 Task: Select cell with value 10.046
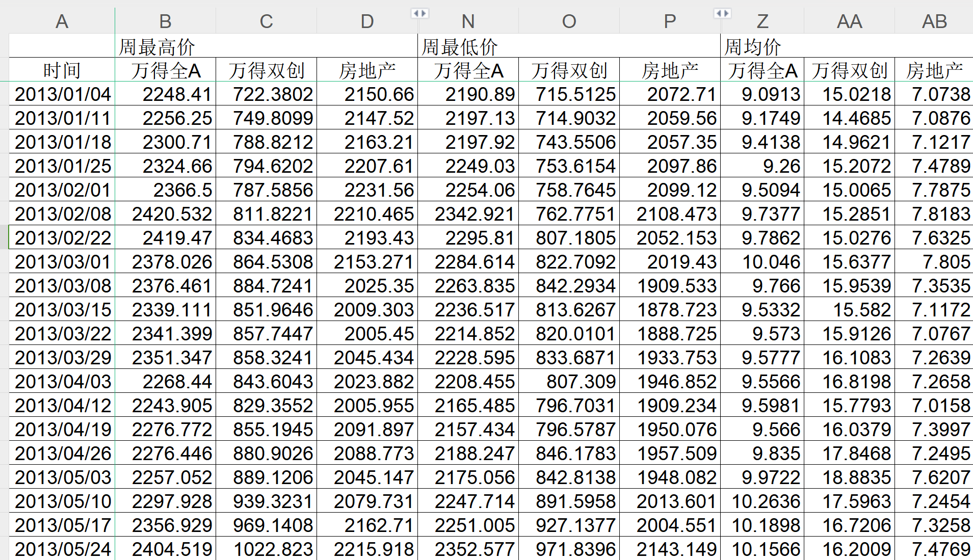762,261
